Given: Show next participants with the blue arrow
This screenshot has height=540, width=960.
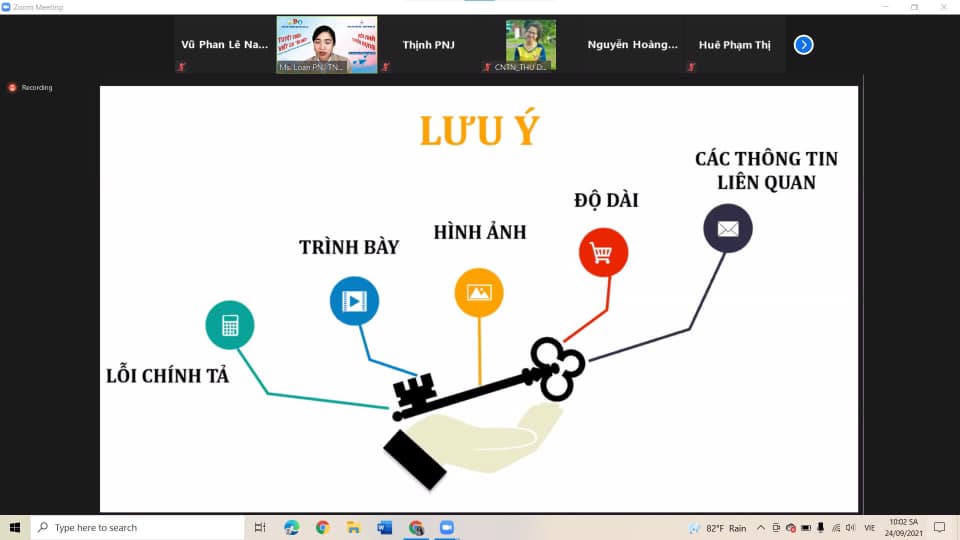Looking at the screenshot, I should point(803,45).
